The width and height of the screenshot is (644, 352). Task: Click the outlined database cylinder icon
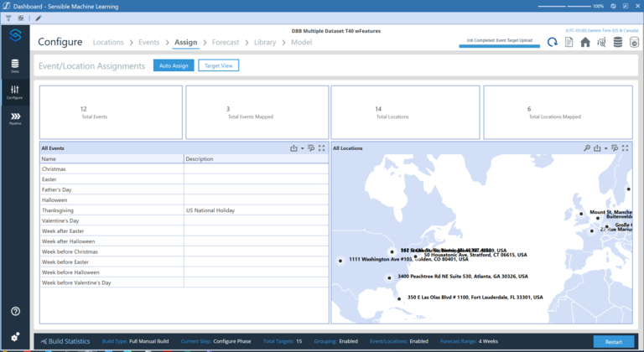pyautogui.click(x=634, y=42)
